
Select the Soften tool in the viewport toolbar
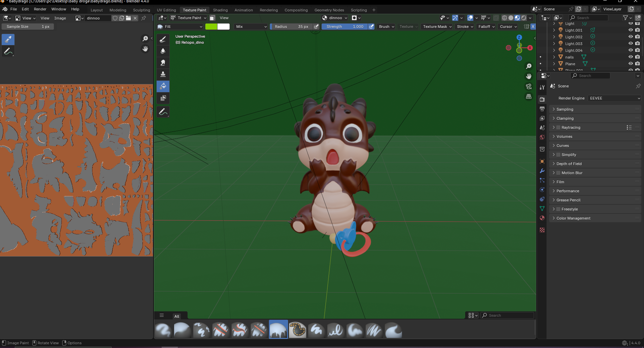[x=163, y=51]
